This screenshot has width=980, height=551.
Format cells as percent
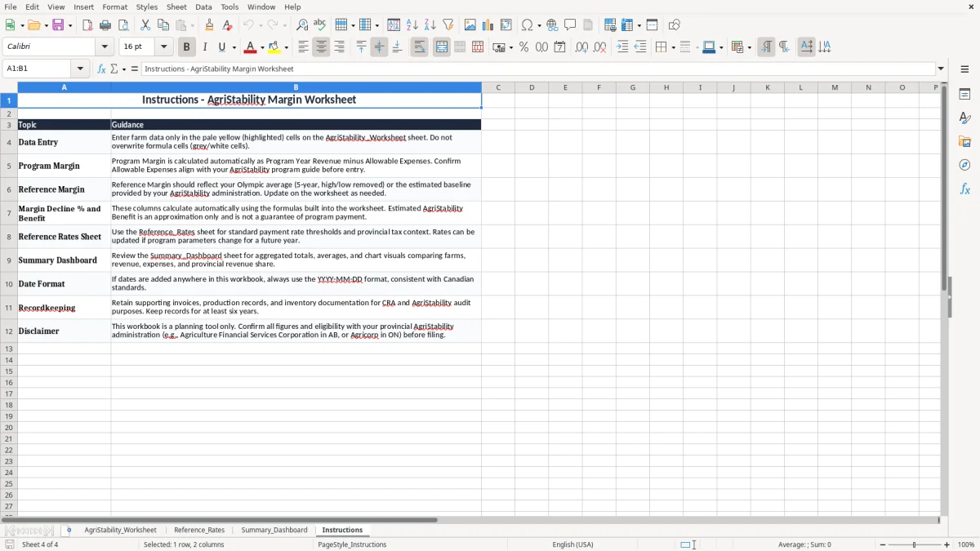point(523,47)
